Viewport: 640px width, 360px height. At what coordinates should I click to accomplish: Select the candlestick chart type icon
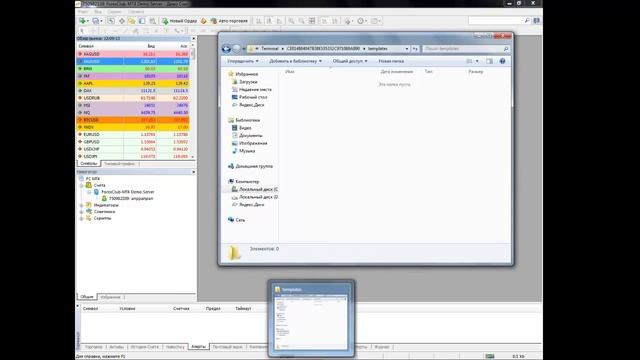tap(269, 20)
